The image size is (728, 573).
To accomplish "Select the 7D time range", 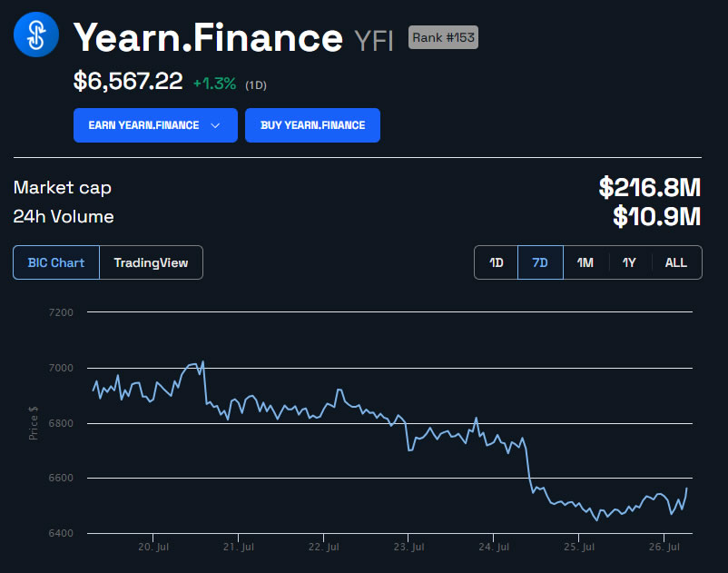I will tap(540, 262).
